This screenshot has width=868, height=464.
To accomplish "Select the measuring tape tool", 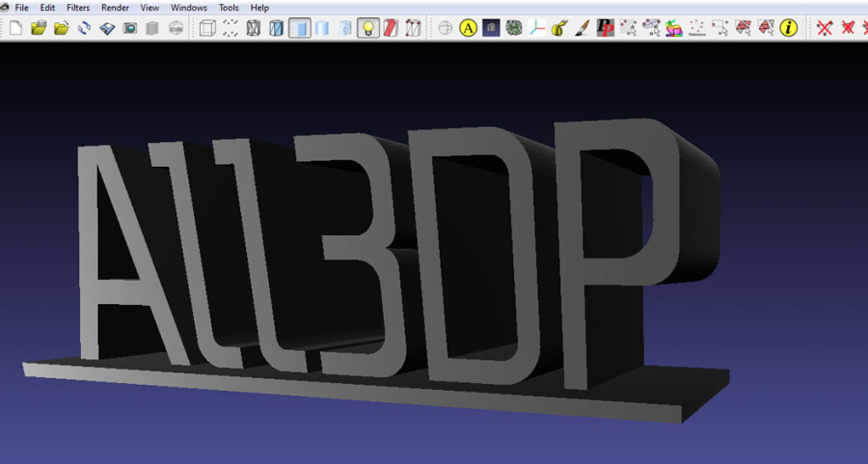I will point(559,28).
